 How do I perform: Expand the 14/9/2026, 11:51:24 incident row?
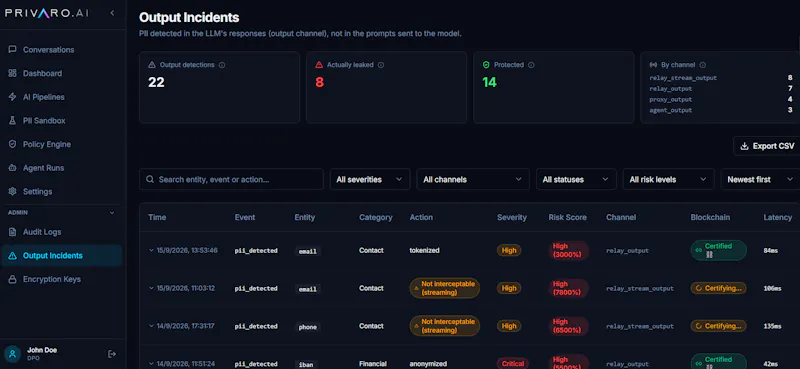click(x=151, y=363)
